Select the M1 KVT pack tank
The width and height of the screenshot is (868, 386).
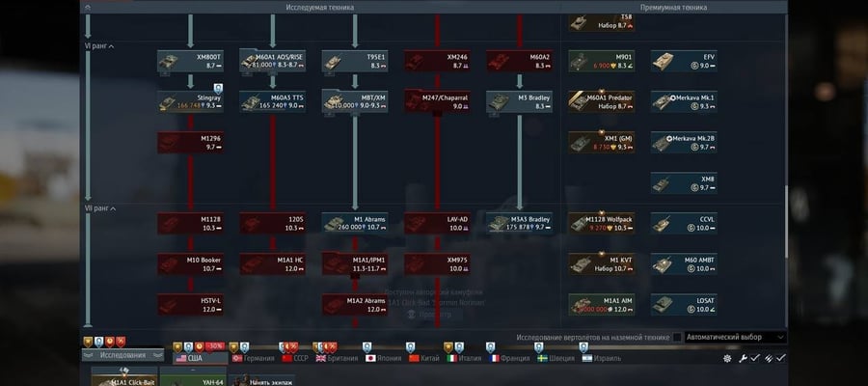(602, 264)
